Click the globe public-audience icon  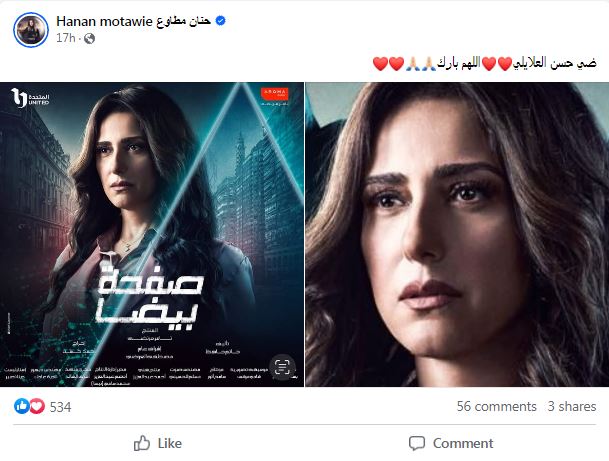tap(89, 38)
